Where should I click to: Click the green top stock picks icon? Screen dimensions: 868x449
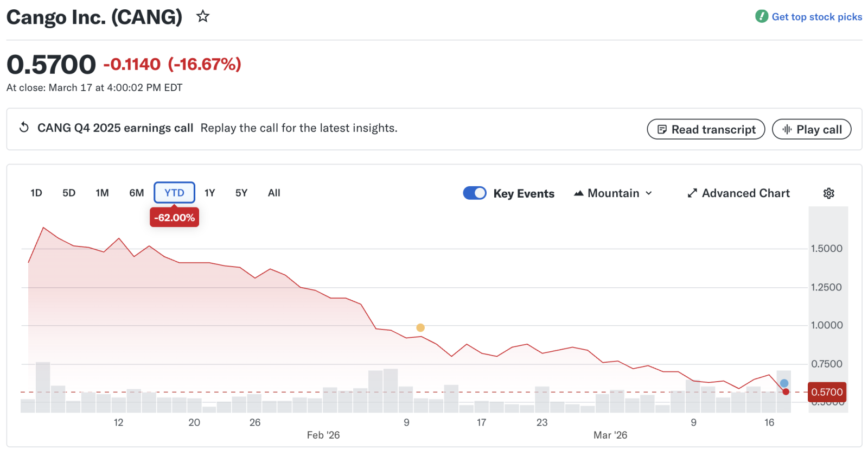coord(762,16)
